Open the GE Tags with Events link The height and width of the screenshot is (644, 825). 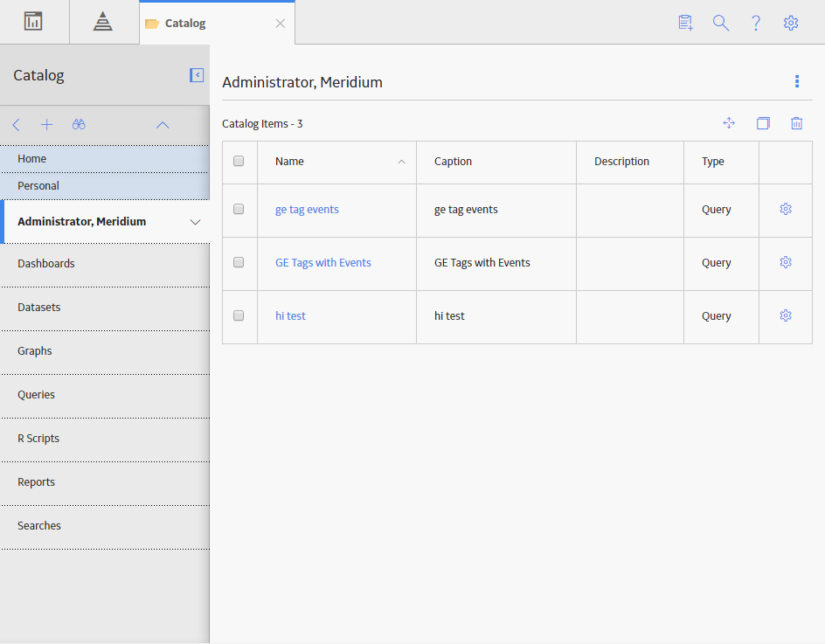click(x=323, y=262)
